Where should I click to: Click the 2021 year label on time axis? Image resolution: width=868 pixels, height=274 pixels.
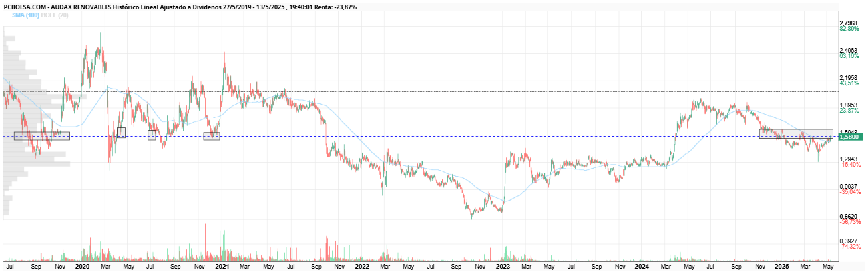coord(222,266)
